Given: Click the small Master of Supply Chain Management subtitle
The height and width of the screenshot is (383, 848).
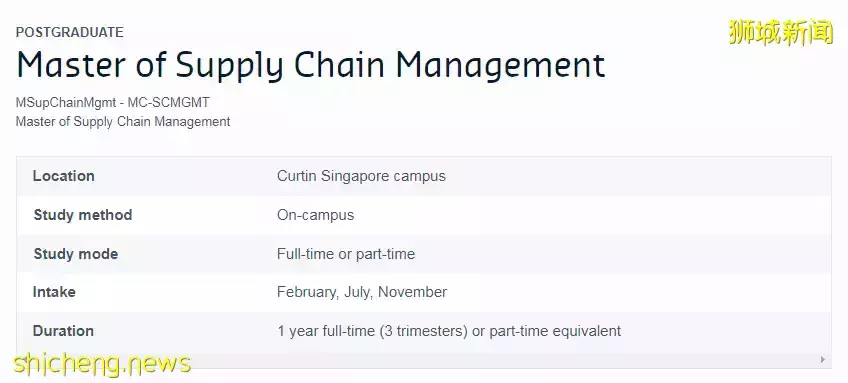Looking at the screenshot, I should [123, 122].
